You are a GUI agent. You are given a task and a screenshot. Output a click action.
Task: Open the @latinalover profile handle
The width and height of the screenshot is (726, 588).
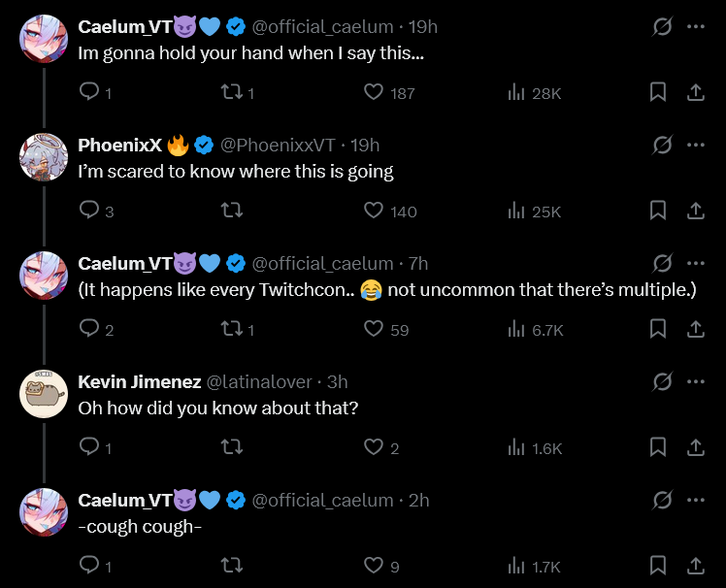[x=261, y=381]
